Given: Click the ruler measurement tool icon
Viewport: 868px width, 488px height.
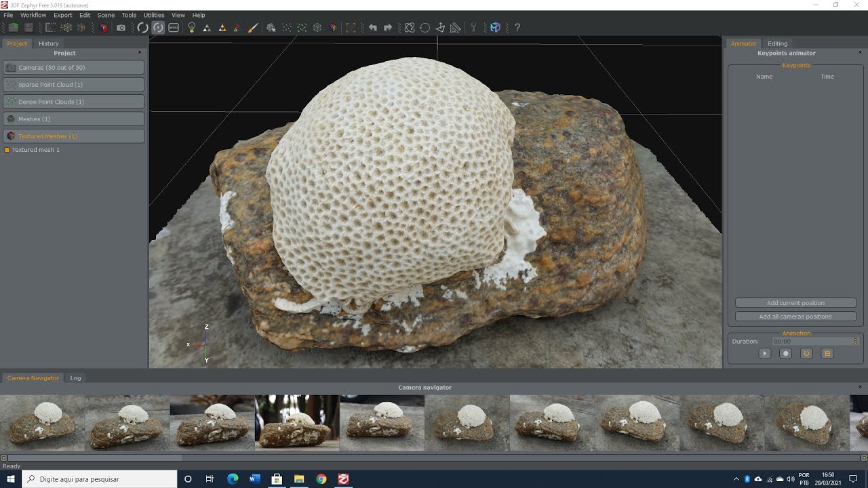Looking at the screenshot, I should (x=456, y=28).
